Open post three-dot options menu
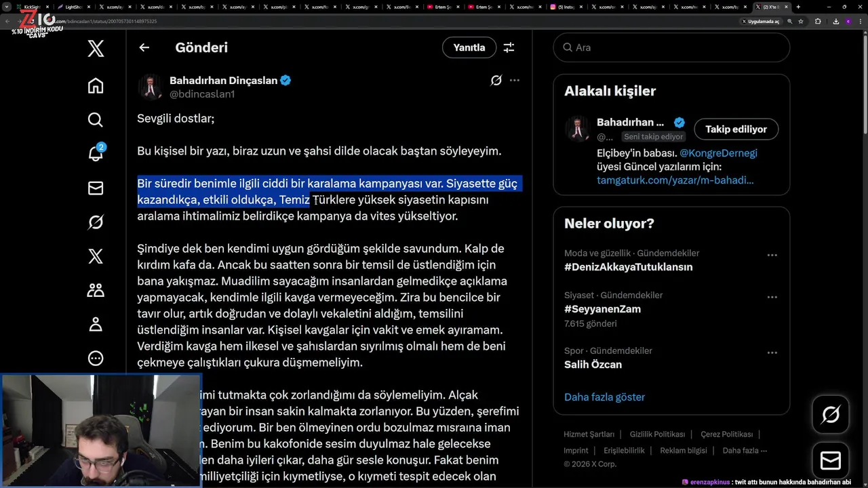The width and height of the screenshot is (868, 488). (515, 81)
